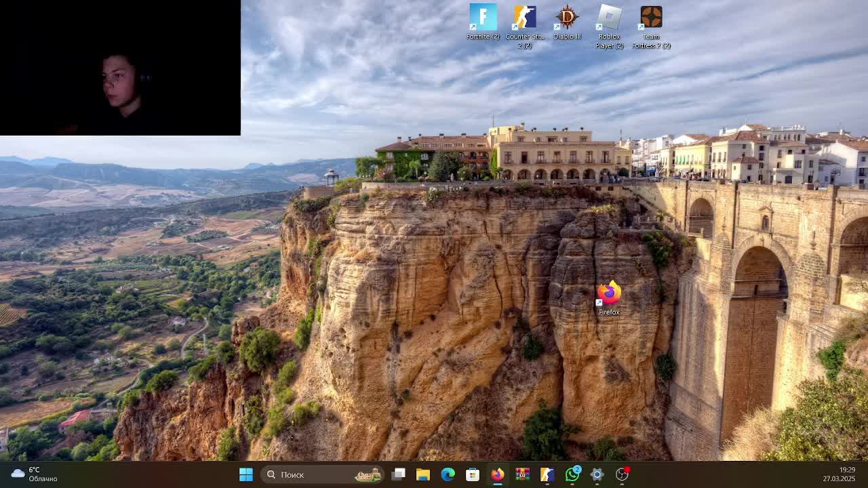This screenshot has height=488, width=868.
Task: Open Microsoft Store from the taskbar
Action: pos(473,474)
